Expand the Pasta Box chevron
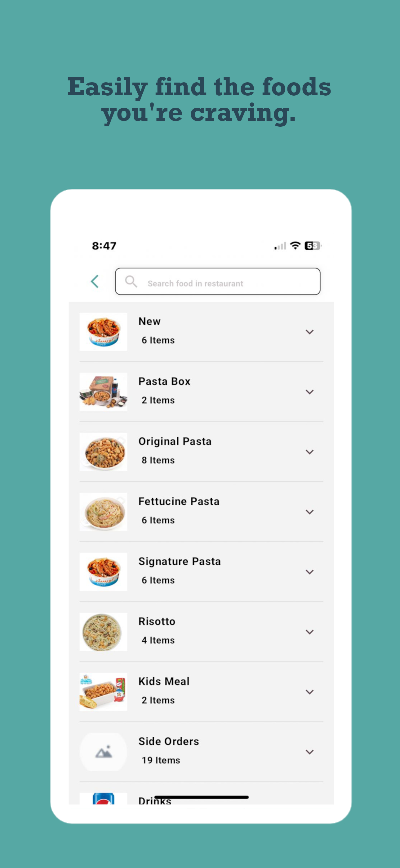Image resolution: width=400 pixels, height=868 pixels. [x=309, y=392]
